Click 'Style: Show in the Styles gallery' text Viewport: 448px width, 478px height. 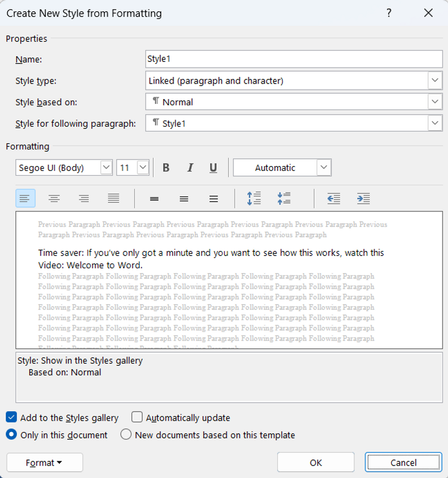[80, 361]
